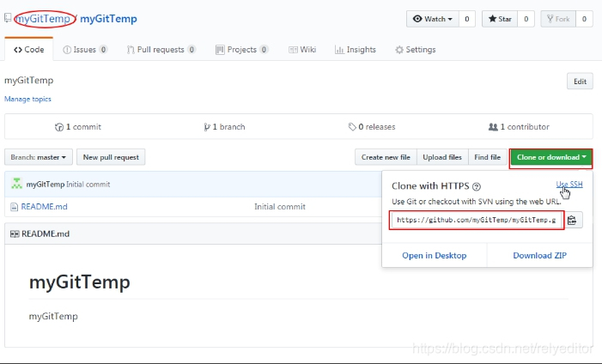Screen dimensions: 602x364
Task: View the 1 branch link
Action: coord(224,127)
